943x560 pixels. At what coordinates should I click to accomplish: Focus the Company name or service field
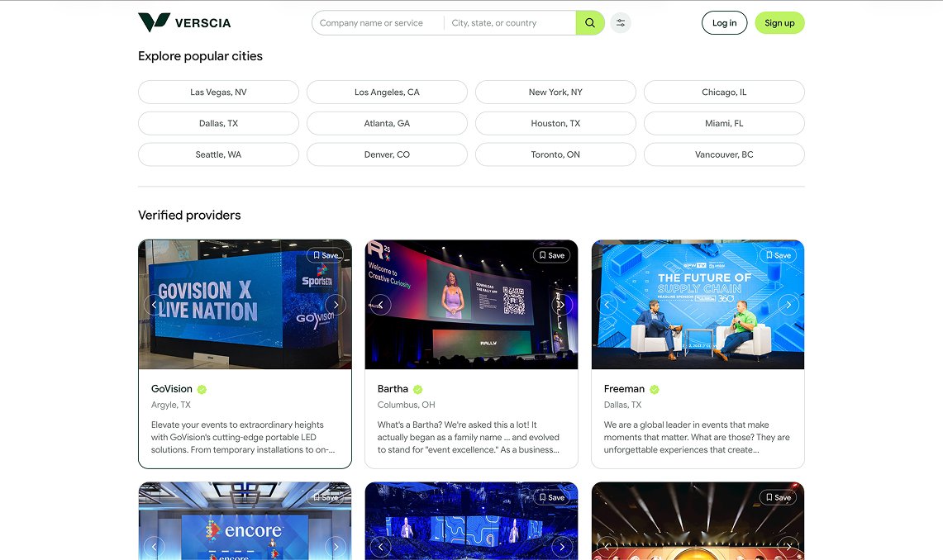click(x=378, y=23)
